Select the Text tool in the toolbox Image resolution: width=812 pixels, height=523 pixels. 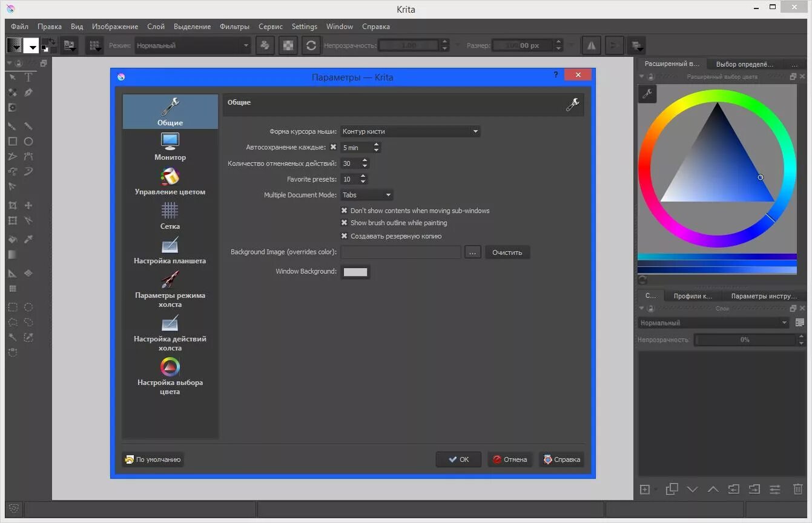point(28,77)
